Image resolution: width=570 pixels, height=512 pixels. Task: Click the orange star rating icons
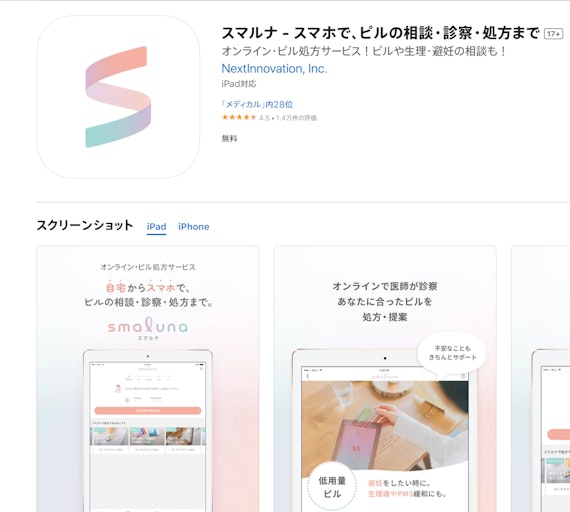pos(239,117)
